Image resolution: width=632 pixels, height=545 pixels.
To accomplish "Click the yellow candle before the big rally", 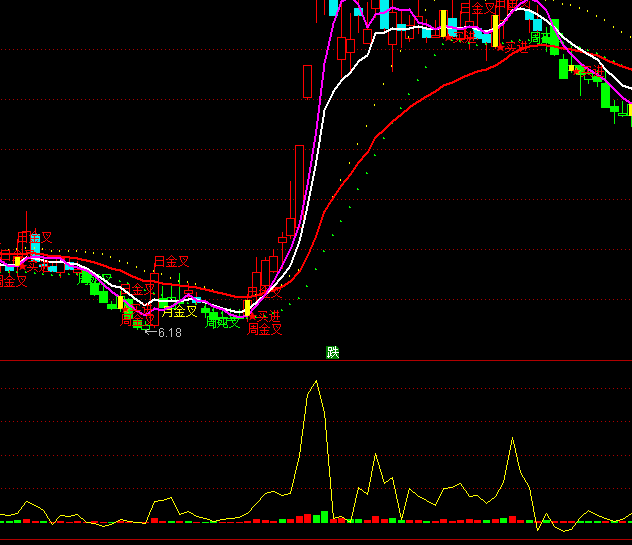I will coord(248,308).
